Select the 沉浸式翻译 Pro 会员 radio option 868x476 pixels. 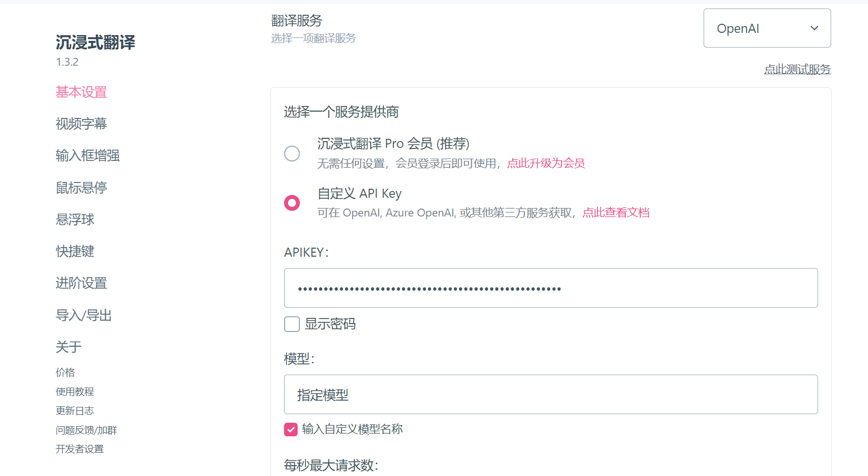click(292, 153)
